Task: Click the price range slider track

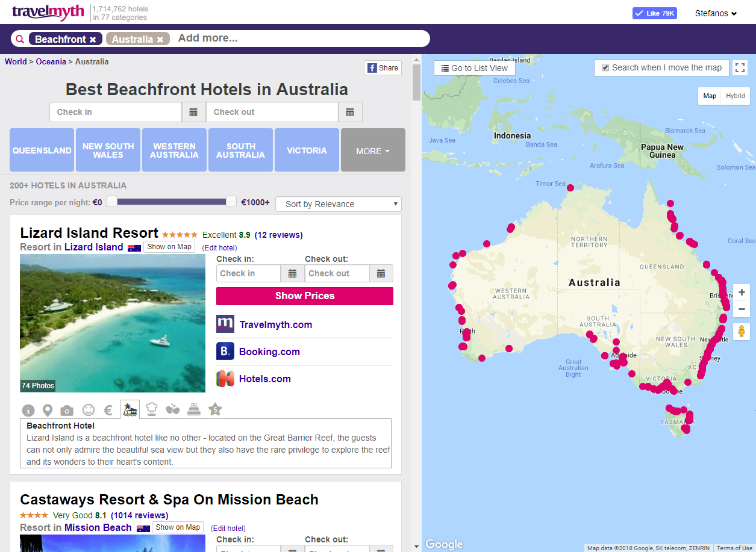Action: click(172, 202)
